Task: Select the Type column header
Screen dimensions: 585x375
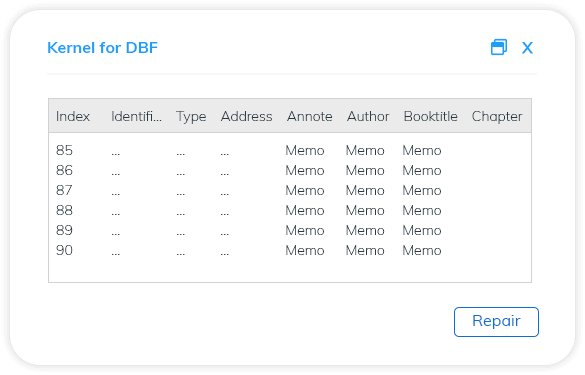Action: [x=191, y=117]
